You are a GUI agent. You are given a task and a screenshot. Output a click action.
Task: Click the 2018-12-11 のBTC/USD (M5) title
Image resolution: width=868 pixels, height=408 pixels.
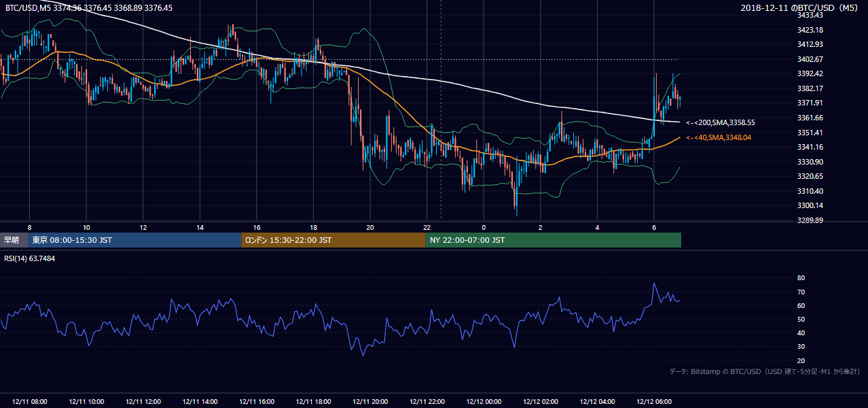801,7
